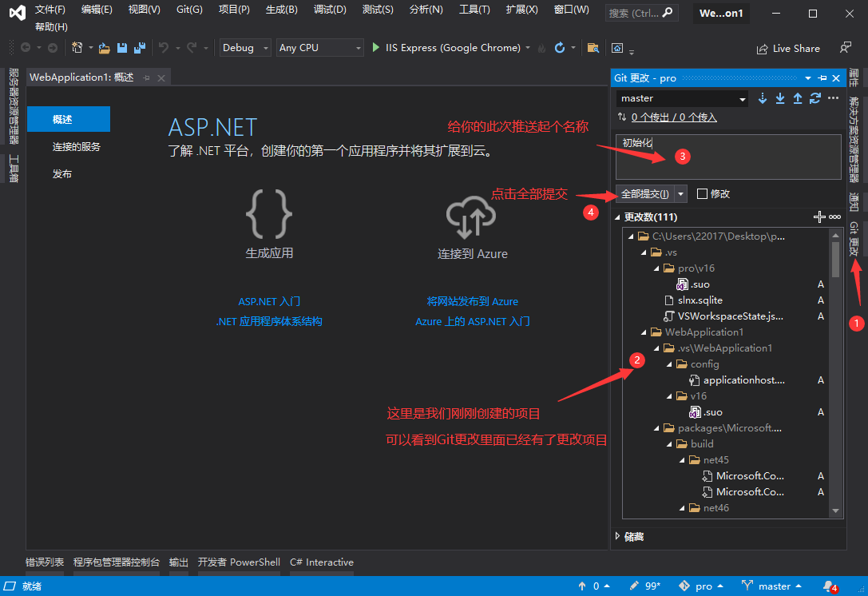
Task: Click the Git pull down-arrow icon
Action: coord(780,98)
